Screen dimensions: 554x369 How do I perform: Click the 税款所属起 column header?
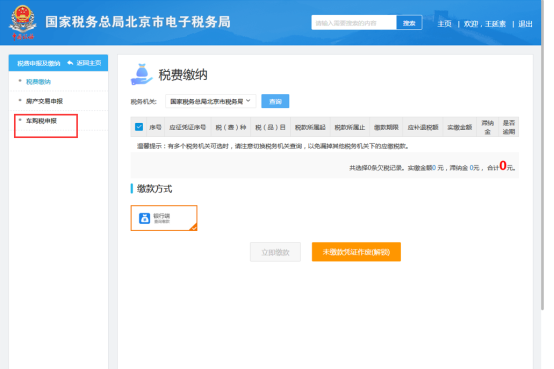pos(310,127)
